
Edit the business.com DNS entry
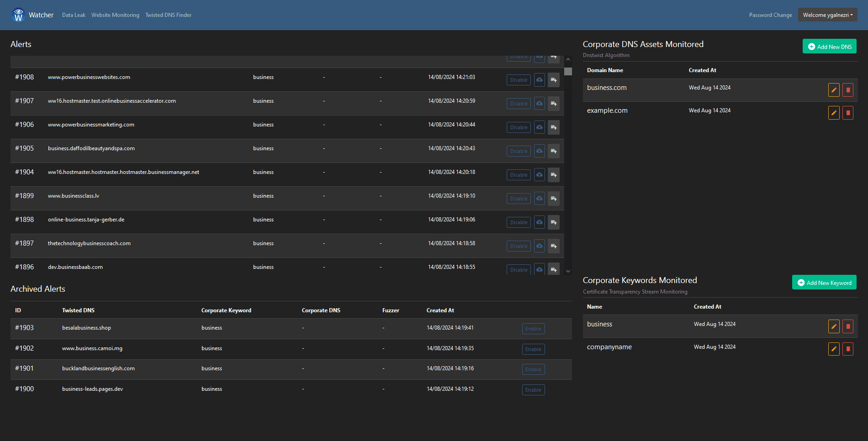tap(834, 90)
